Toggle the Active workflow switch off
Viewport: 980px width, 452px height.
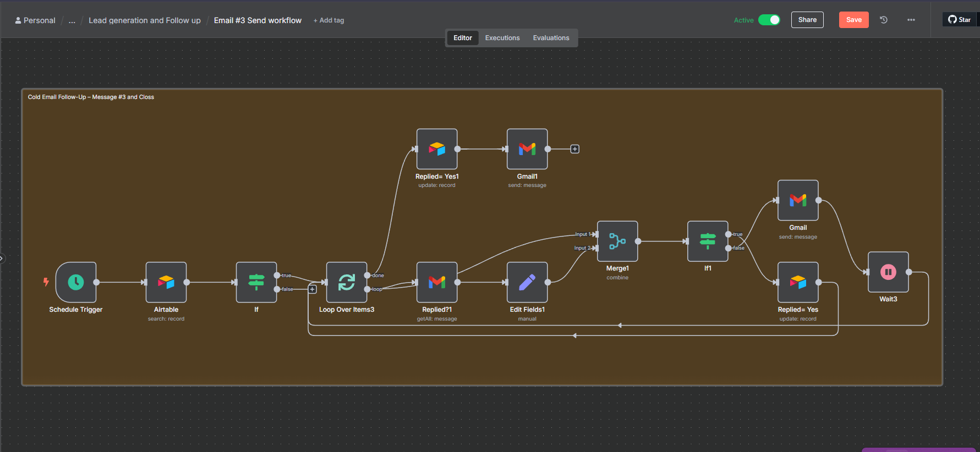769,20
